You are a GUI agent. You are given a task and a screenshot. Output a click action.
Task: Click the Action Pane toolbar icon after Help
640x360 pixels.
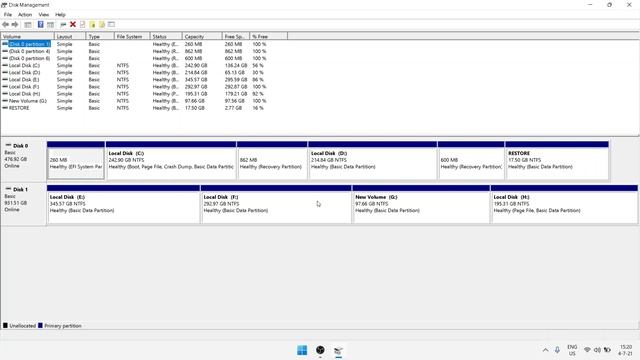50,24
